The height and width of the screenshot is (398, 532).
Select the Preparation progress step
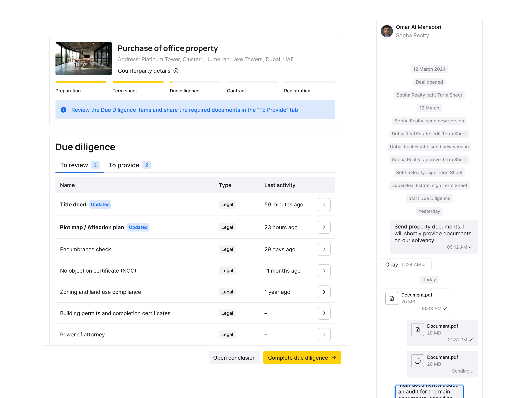point(81,88)
